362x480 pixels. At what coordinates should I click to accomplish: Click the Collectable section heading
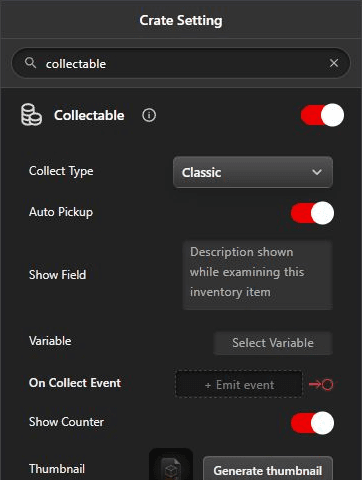(89, 116)
